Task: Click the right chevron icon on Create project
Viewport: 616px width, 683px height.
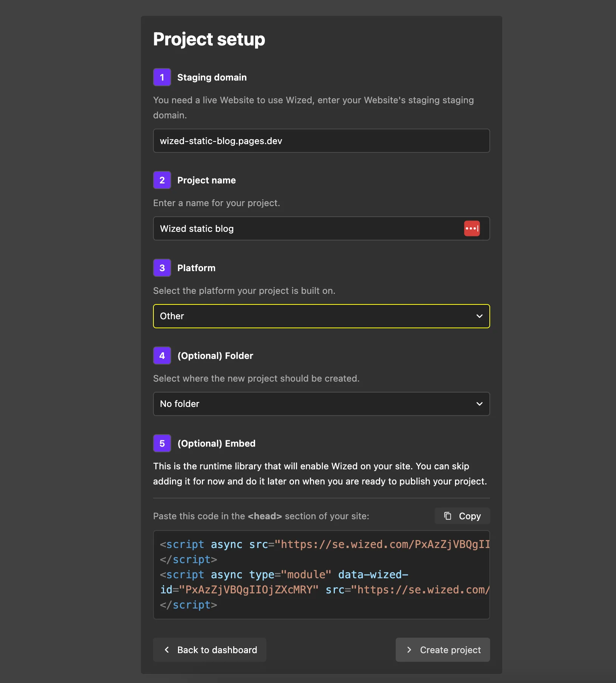Action: (409, 650)
